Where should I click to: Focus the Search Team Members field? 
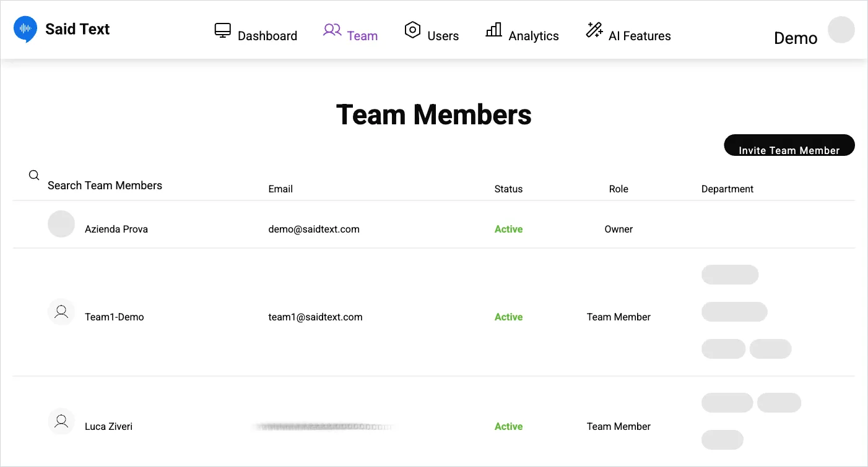coord(105,186)
